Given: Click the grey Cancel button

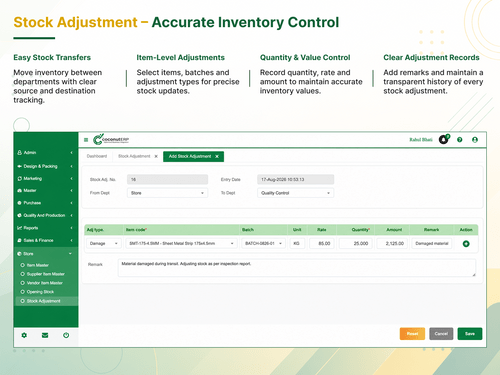Looking at the screenshot, I should (441, 334).
